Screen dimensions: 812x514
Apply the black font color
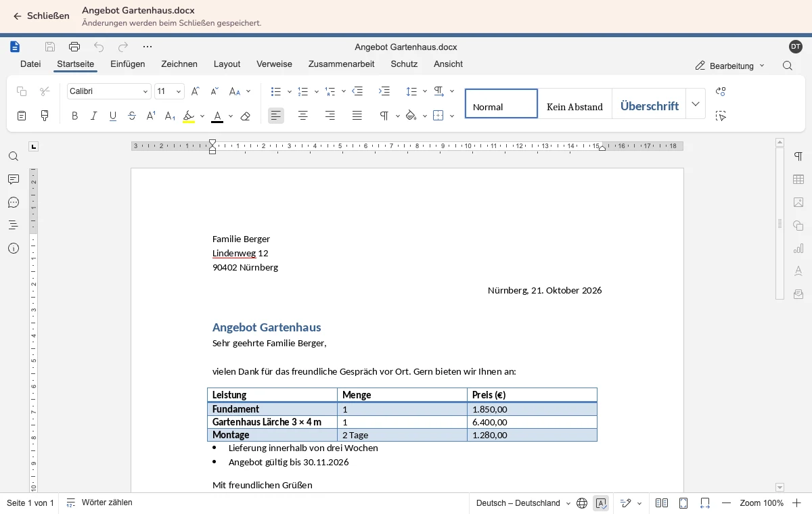tap(217, 116)
